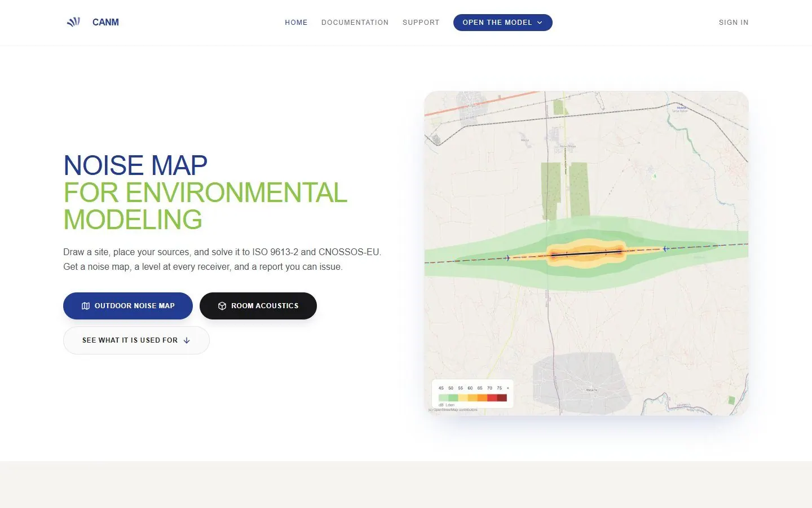
Task: Click the CANM brand name text
Action: click(x=105, y=23)
